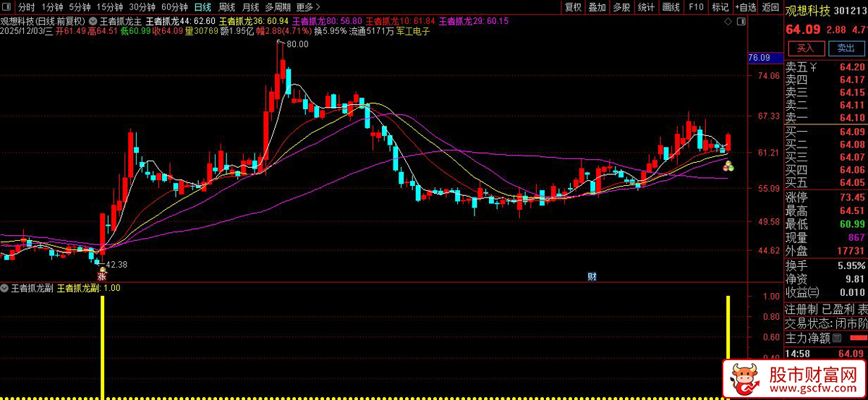Select the 卖三 row at 64.15
Image resolution: width=868 pixels, height=400 pixels.
pos(826,93)
